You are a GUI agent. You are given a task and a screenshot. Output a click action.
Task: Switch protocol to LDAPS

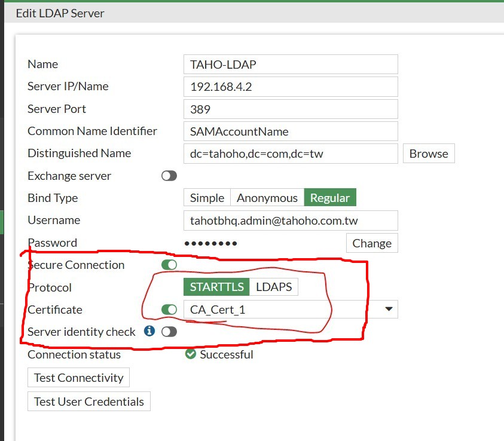[274, 287]
